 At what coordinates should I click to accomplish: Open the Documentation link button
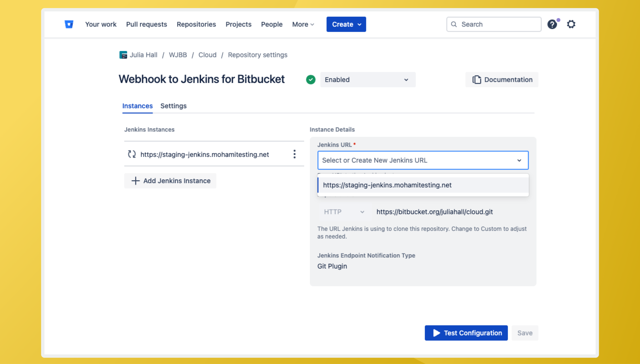click(502, 80)
